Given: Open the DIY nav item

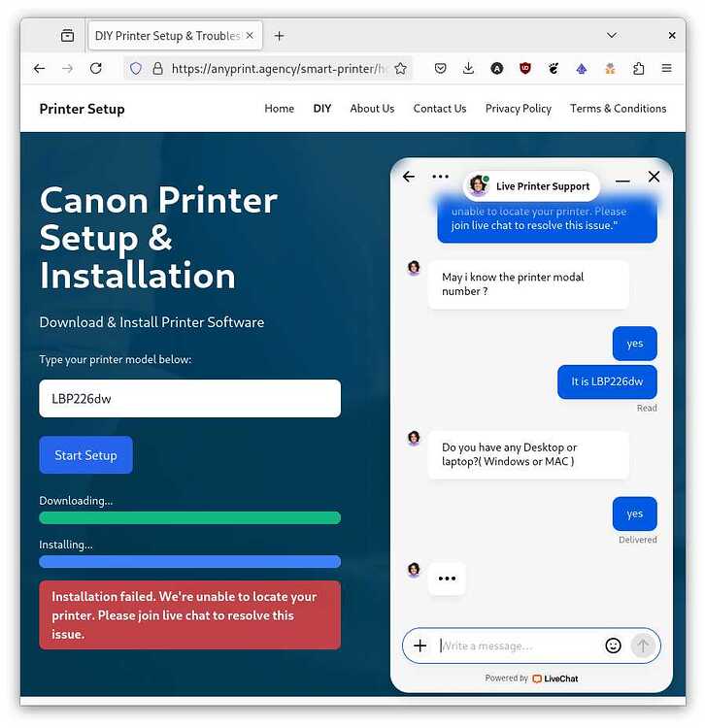Looking at the screenshot, I should 322,109.
